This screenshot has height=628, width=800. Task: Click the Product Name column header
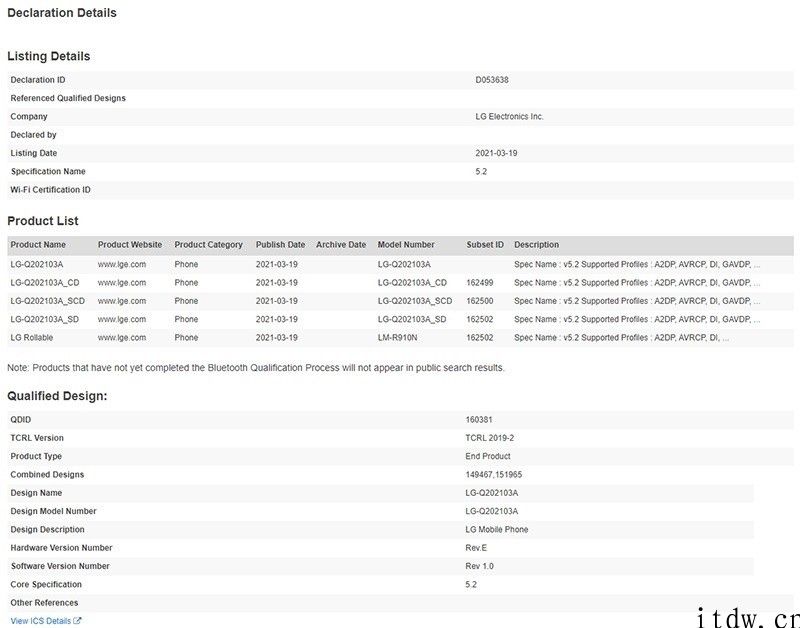coord(38,245)
